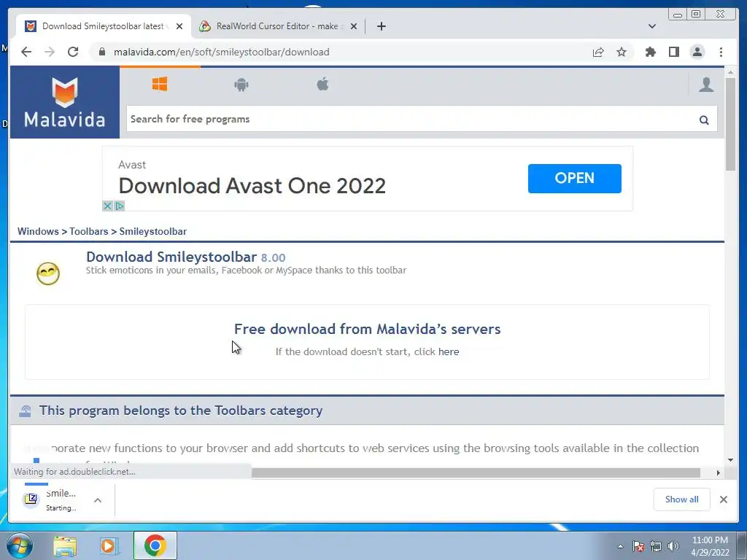Open Windows Media Player from taskbar
Screen dimensions: 747x560
click(x=109, y=545)
